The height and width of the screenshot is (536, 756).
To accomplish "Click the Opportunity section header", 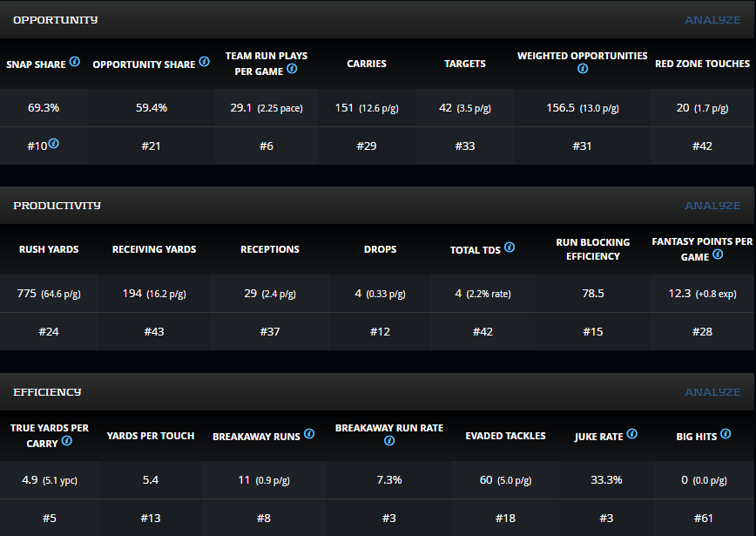I will click(x=55, y=19).
